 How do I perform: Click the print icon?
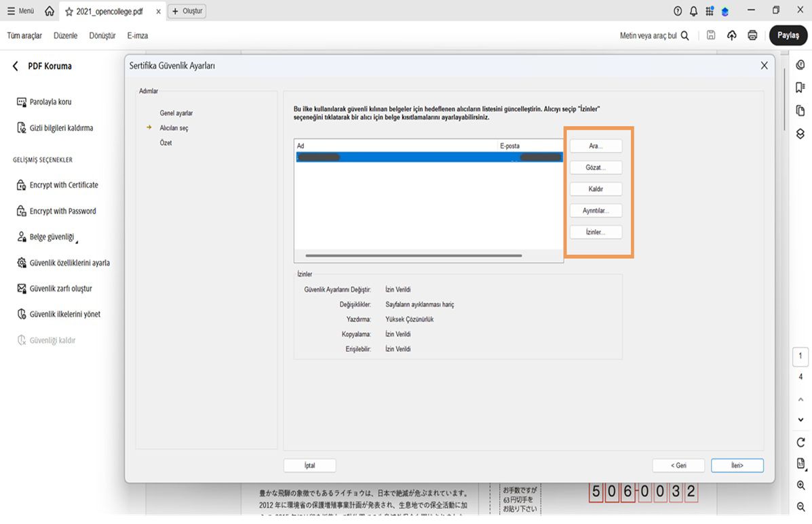tap(752, 35)
